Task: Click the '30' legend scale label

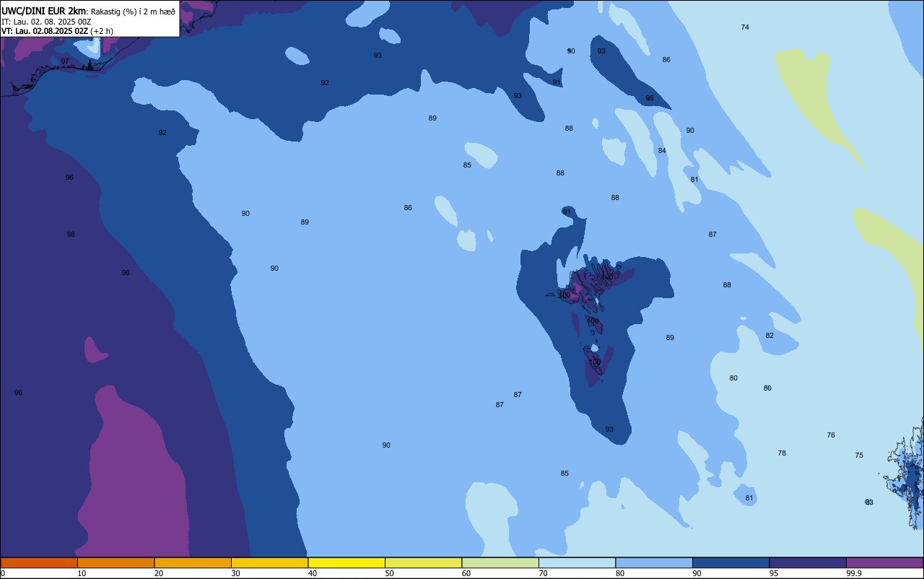Action: click(x=235, y=573)
